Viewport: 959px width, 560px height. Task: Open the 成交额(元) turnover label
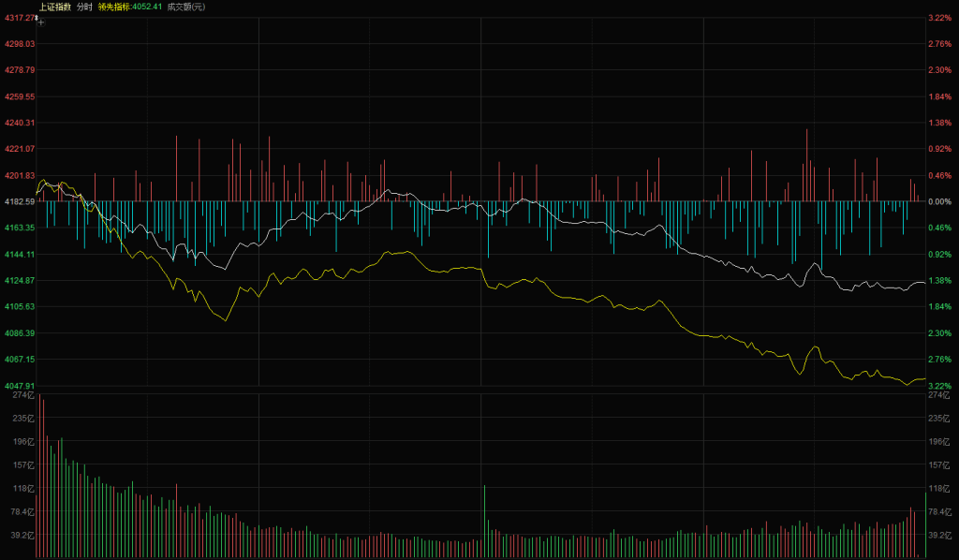coord(185,7)
